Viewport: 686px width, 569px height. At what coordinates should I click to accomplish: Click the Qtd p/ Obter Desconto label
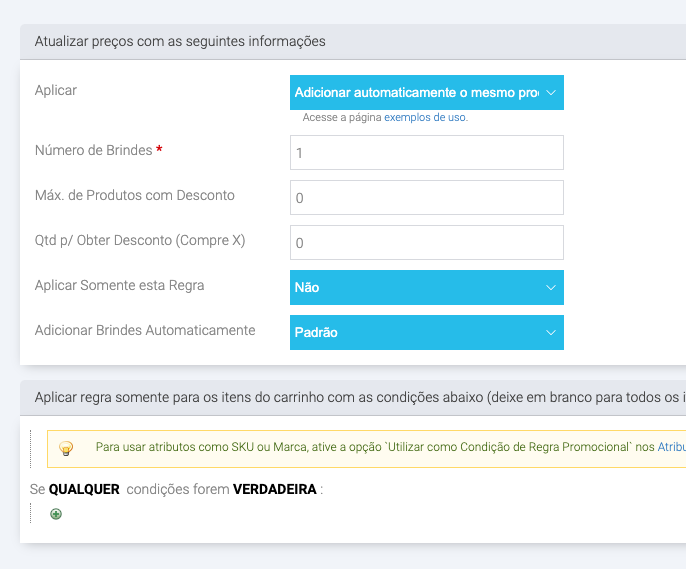pyautogui.click(x=140, y=240)
